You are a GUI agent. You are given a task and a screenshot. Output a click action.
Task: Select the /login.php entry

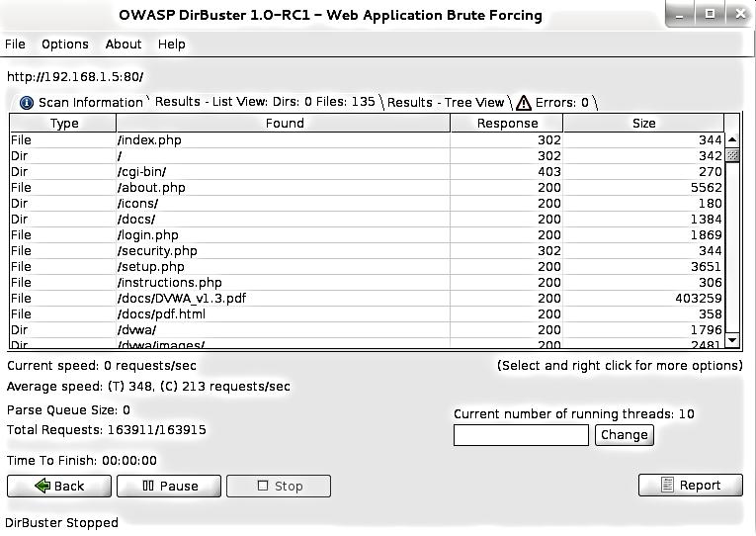(367, 235)
